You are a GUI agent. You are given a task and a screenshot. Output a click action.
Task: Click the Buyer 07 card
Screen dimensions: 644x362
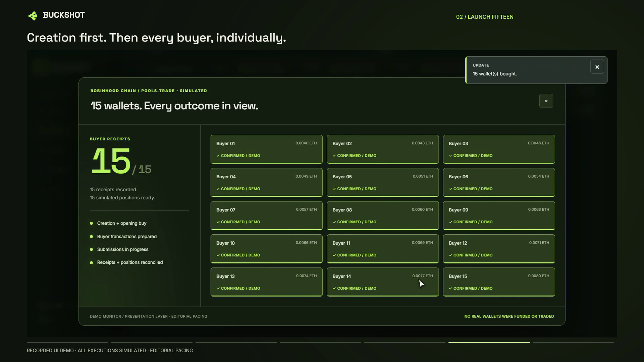click(x=267, y=216)
